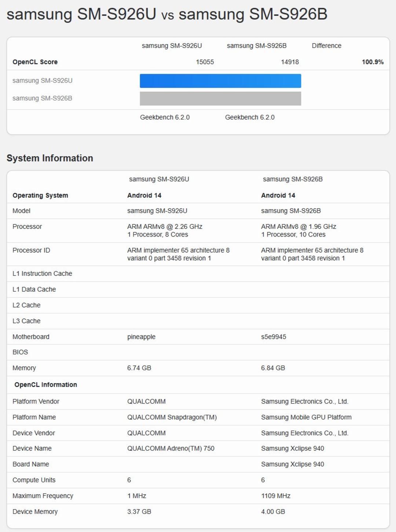Click the Processor ID row label
The image size is (396, 532).
click(31, 250)
